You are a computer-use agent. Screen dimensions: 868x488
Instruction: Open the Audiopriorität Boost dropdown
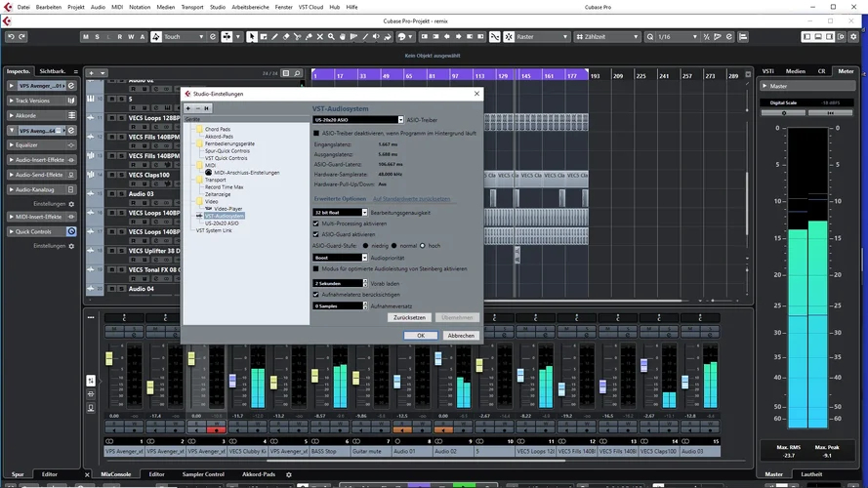pos(340,258)
